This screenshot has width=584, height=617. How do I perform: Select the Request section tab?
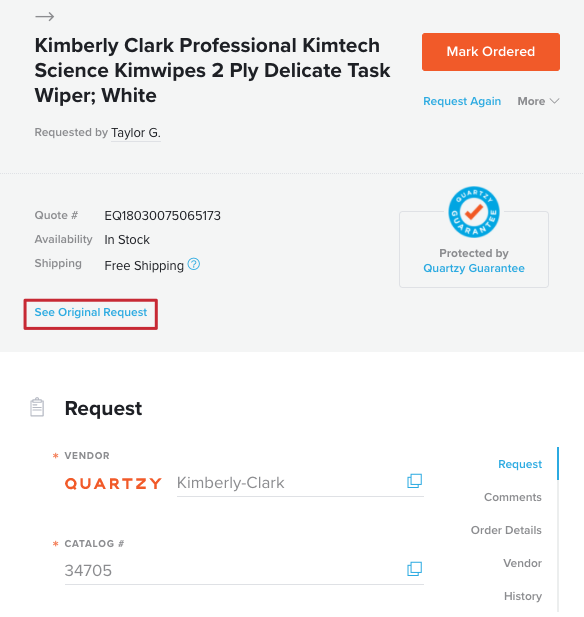[520, 464]
